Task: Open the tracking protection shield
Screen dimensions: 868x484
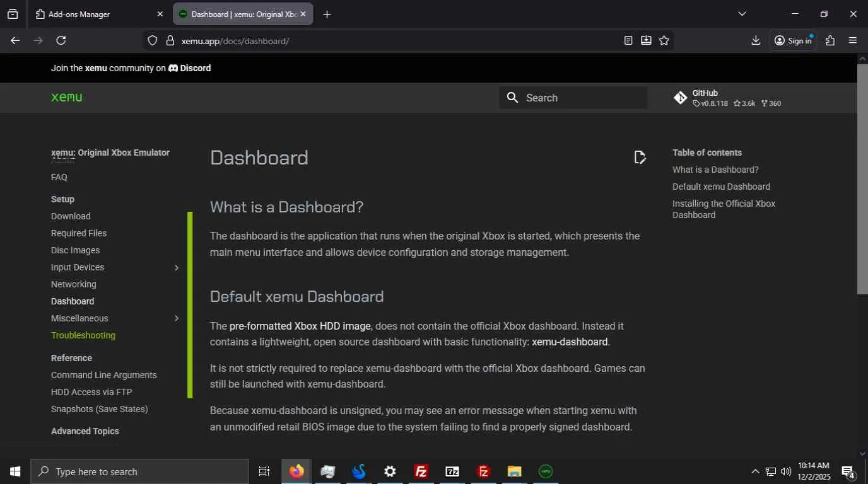Action: click(152, 41)
